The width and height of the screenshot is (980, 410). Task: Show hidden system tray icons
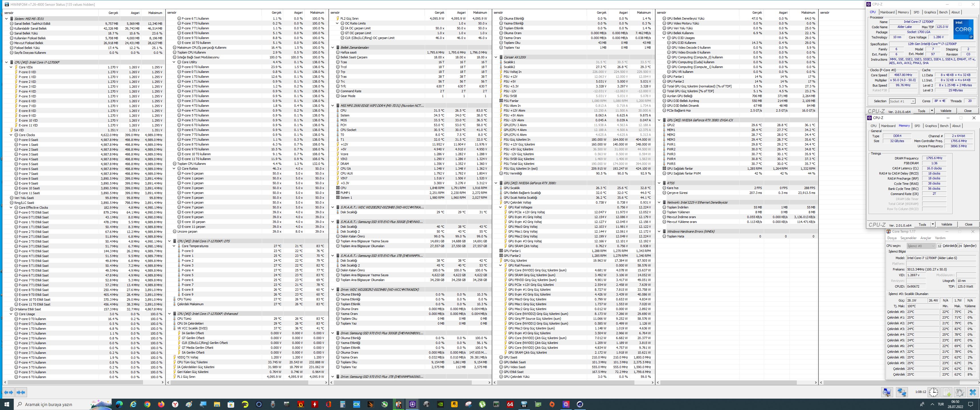pos(932,404)
